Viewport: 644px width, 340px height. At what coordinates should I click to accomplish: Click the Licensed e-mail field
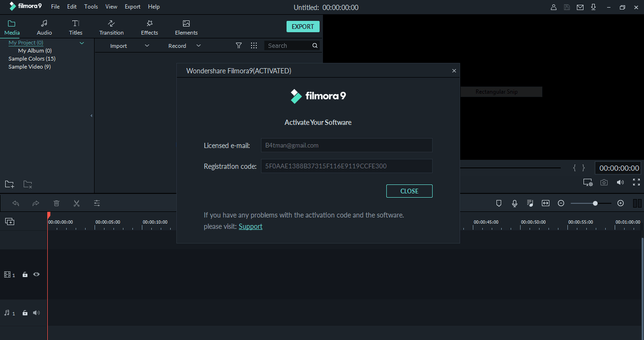[347, 145]
